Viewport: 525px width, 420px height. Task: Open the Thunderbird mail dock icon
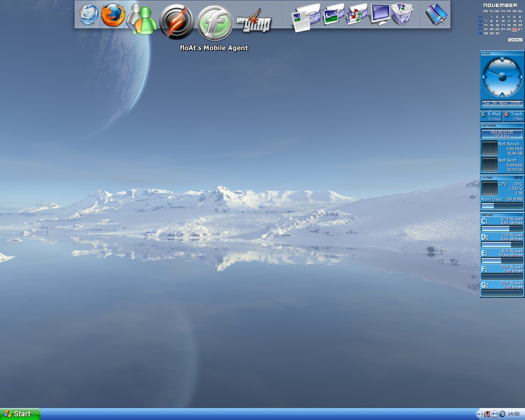89,14
